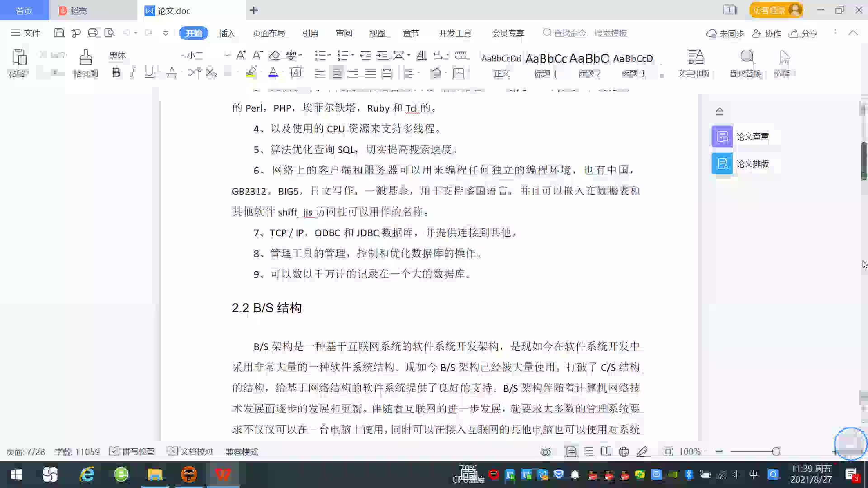868x488 pixels.
Task: Align text left
Action: tap(320, 73)
